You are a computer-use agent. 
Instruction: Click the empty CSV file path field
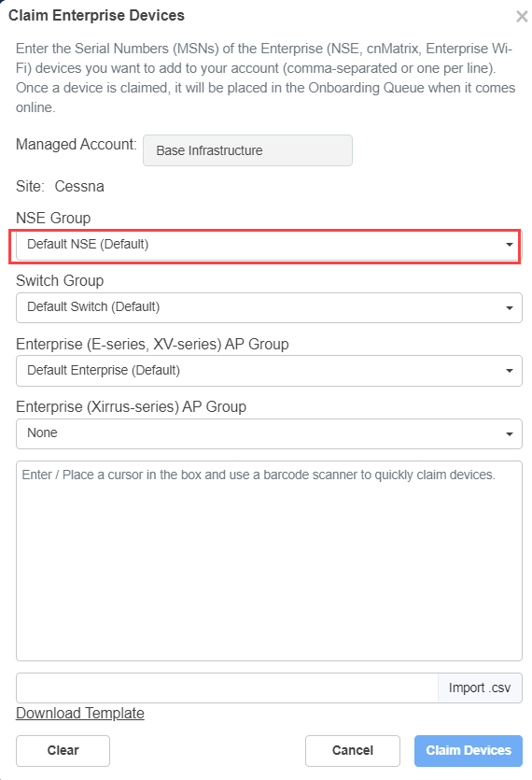pyautogui.click(x=227, y=688)
